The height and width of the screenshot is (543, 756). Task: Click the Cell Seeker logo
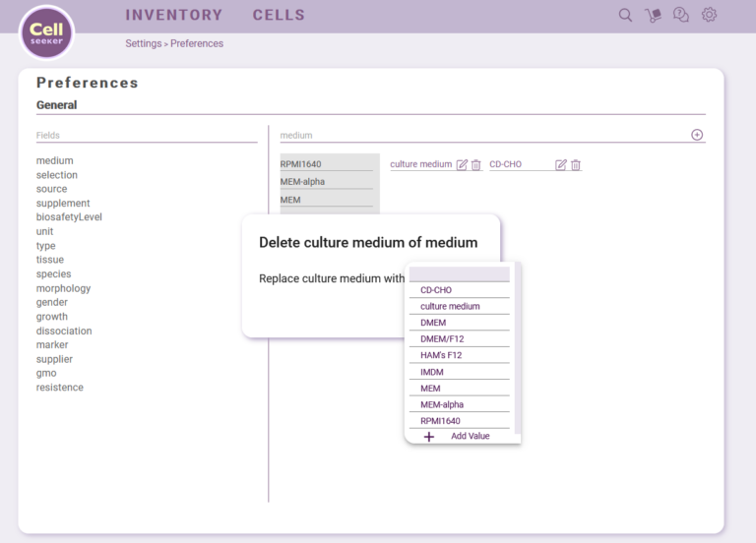(47, 33)
